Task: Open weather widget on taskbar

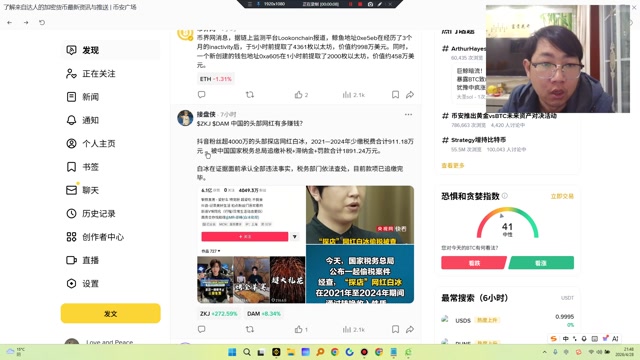Action: click(15, 351)
